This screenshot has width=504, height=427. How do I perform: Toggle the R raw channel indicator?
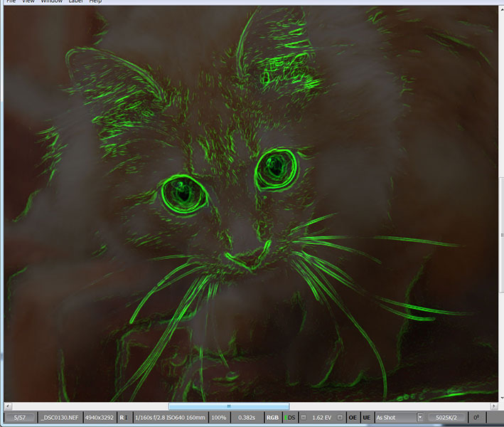[123, 417]
